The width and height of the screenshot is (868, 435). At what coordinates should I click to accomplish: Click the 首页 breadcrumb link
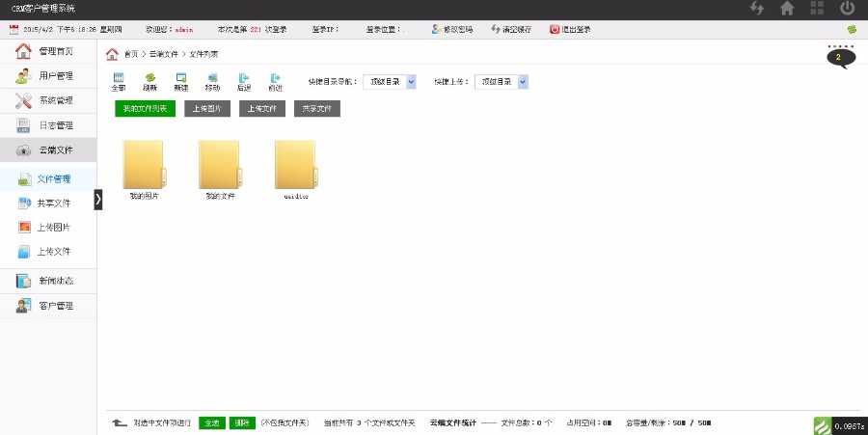[x=130, y=54]
